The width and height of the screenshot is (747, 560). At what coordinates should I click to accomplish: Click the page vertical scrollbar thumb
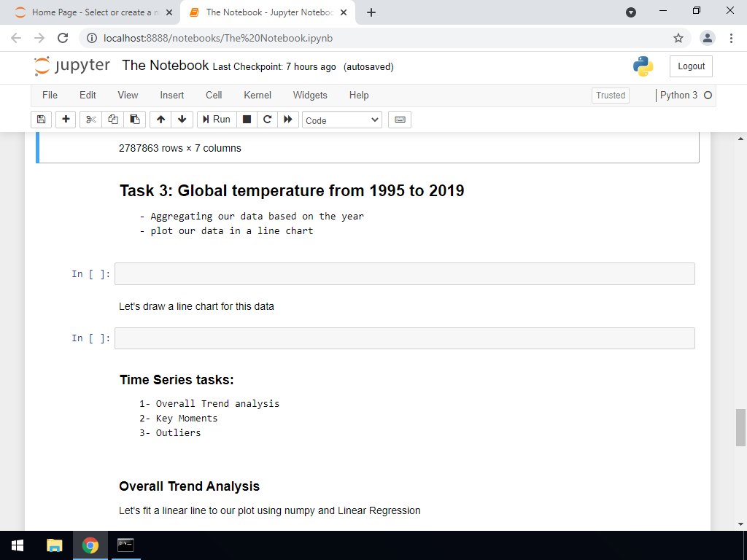740,427
